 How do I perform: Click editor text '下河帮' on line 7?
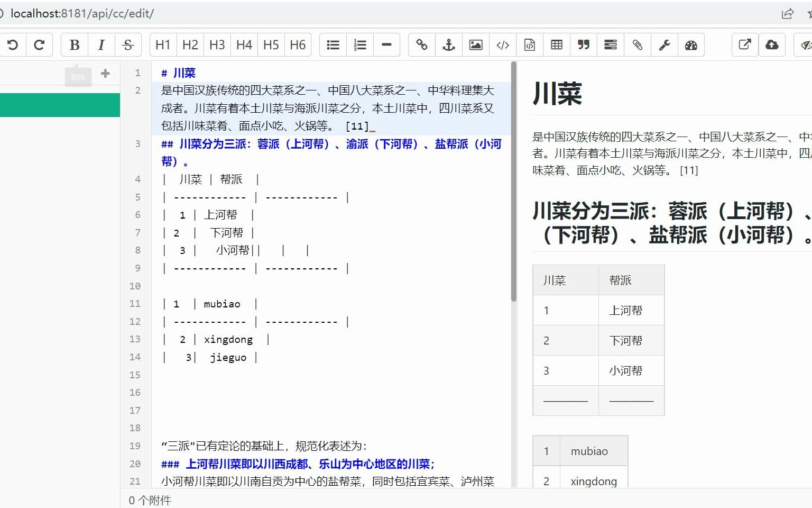click(x=226, y=233)
